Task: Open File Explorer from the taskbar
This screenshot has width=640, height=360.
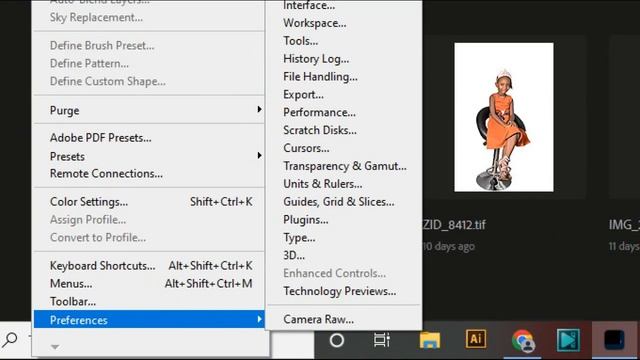Action: pyautogui.click(x=429, y=340)
